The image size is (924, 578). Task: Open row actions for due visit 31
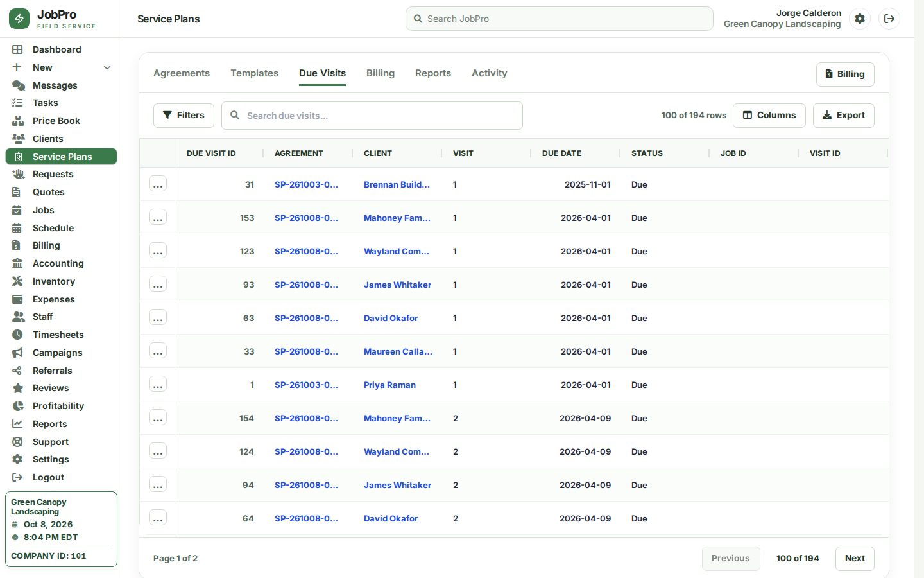coord(158,184)
